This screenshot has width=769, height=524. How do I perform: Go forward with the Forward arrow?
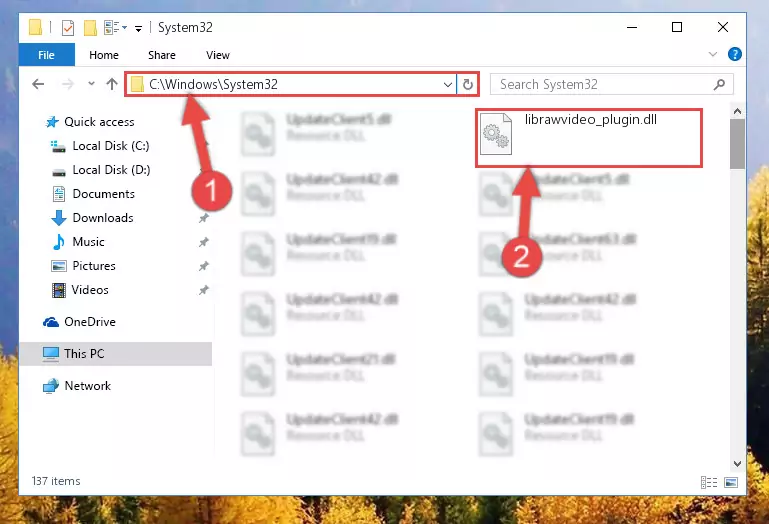[x=68, y=84]
